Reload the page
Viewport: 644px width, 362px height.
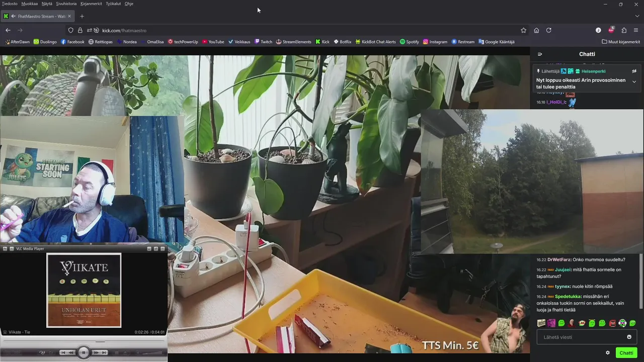point(549,30)
